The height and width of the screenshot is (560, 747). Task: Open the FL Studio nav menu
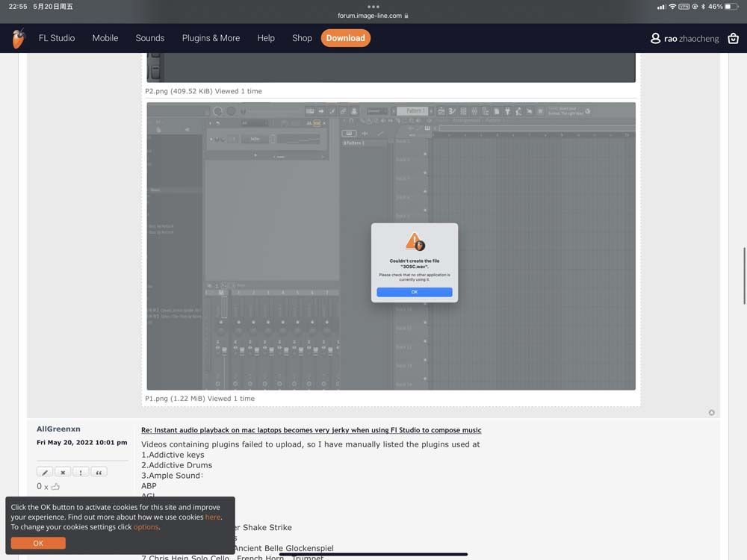57,38
